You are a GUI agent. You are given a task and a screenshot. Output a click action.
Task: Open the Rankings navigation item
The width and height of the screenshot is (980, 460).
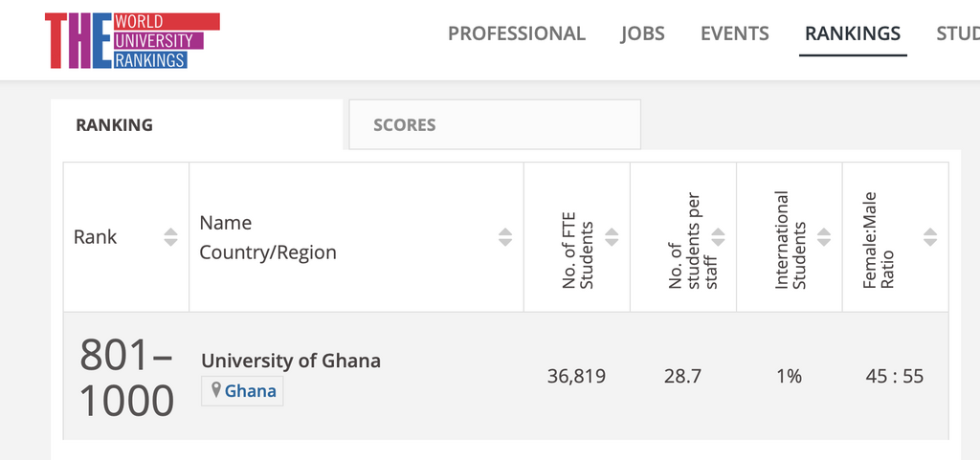(853, 33)
